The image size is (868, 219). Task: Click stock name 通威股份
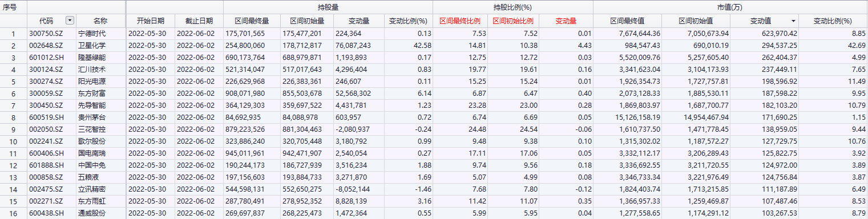pos(92,213)
